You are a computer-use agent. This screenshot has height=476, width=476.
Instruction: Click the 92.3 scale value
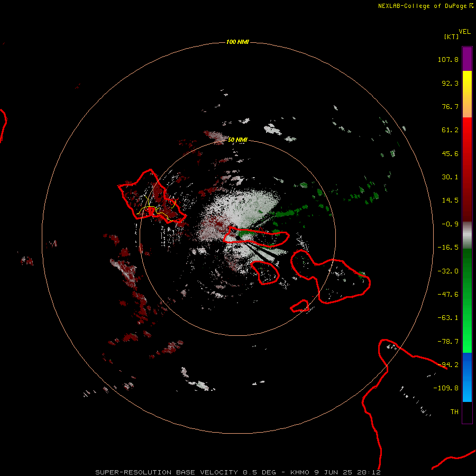click(x=450, y=83)
